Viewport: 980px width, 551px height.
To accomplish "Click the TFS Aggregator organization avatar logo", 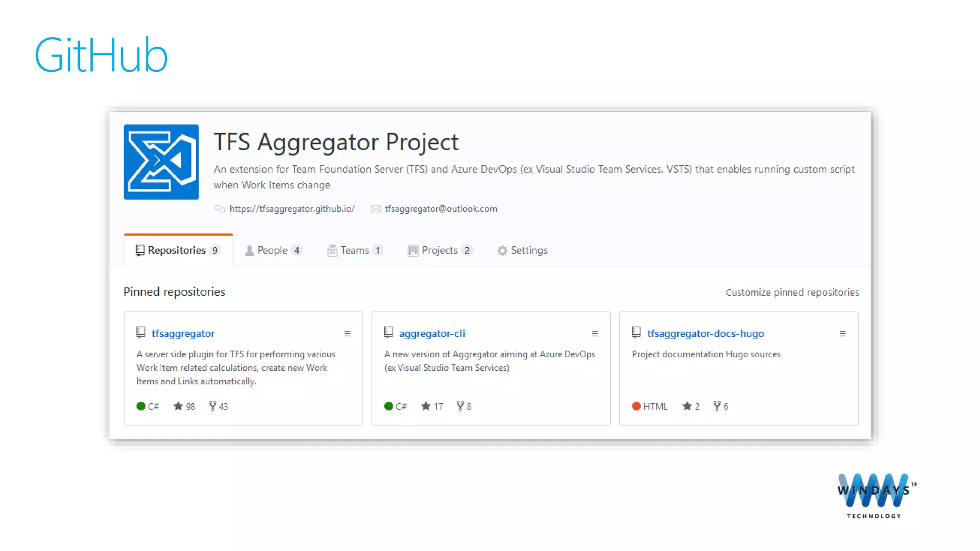I will [x=161, y=162].
